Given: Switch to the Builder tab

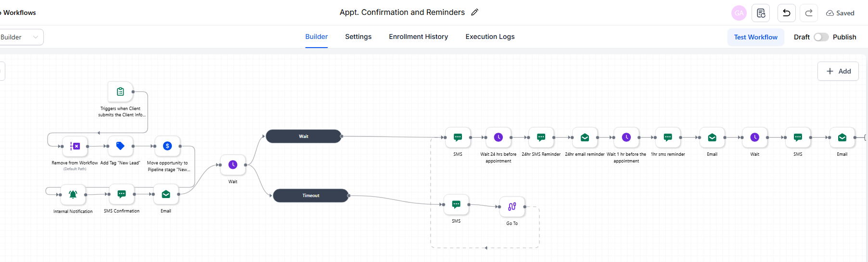Looking at the screenshot, I should (x=317, y=37).
